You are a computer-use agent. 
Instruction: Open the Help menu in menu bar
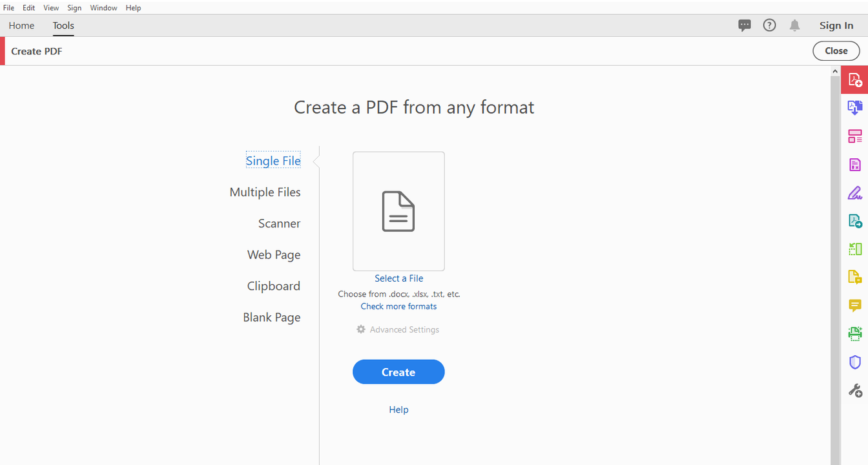coord(133,8)
